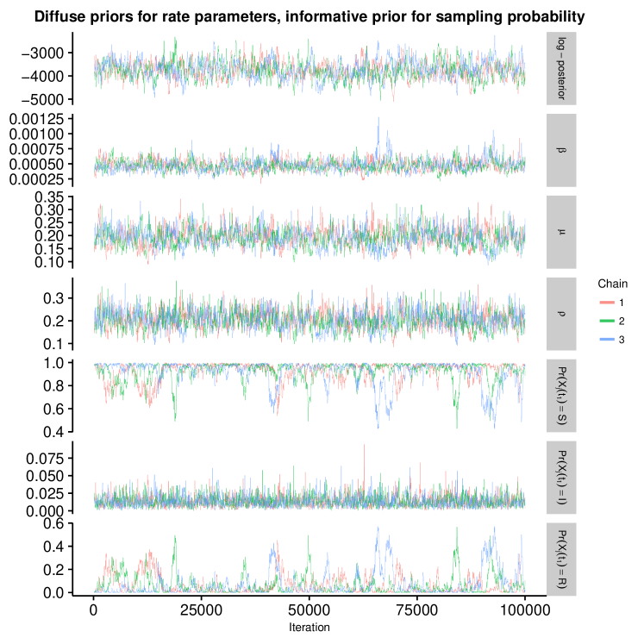The width and height of the screenshot is (644, 644).
Task: Select the Pr(X(t1)=S) facet strip label
Action: [x=561, y=396]
